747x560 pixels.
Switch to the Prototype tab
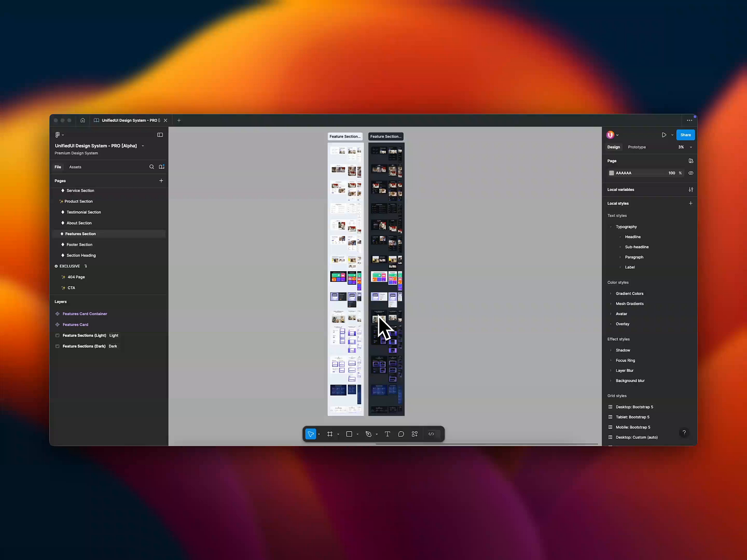click(x=637, y=147)
